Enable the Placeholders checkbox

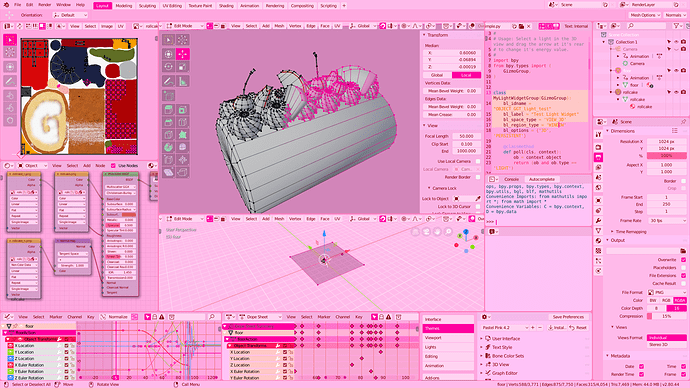point(683,267)
